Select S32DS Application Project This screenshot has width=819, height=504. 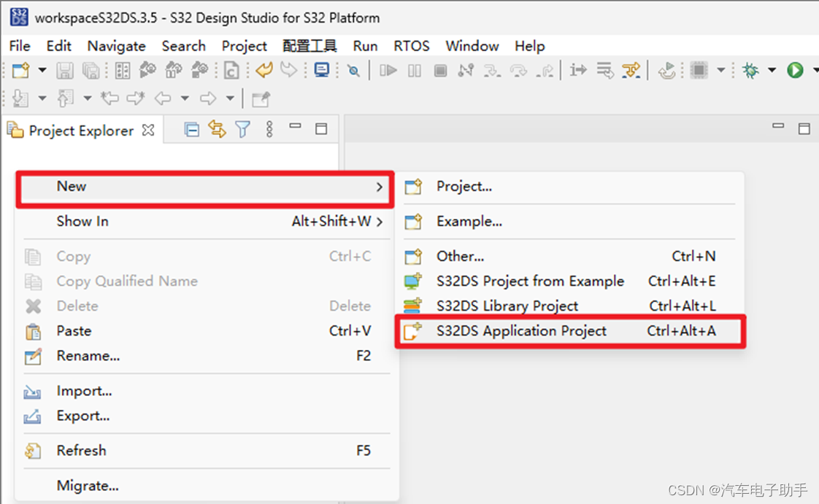tap(570, 331)
